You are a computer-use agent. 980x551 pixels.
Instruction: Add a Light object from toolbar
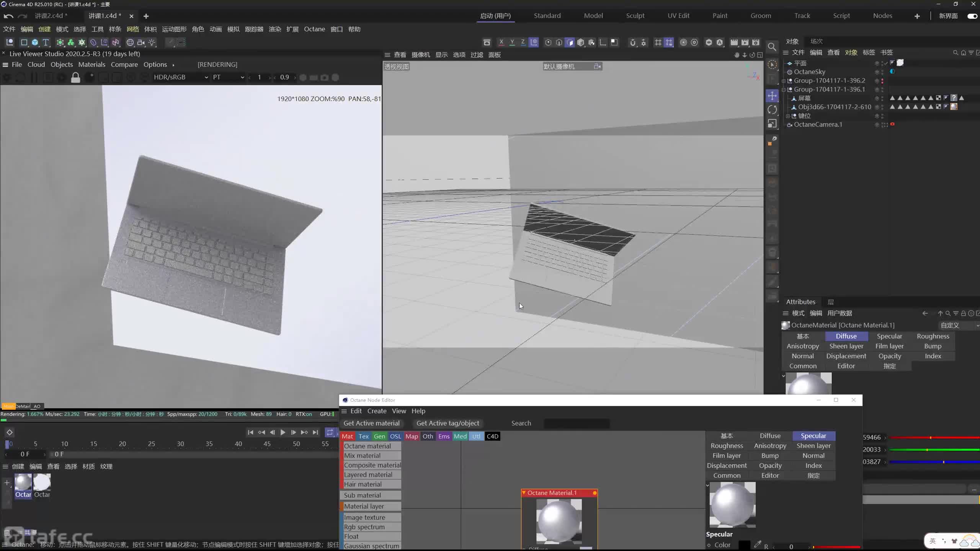(152, 42)
